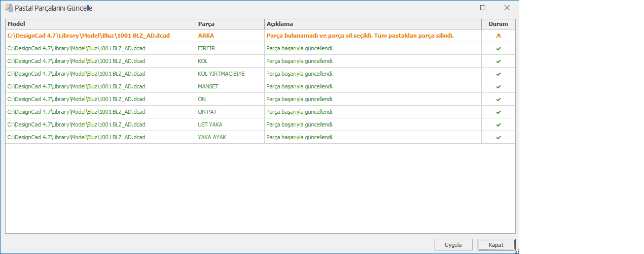The width and height of the screenshot is (644, 254).
Task: Select the ARKA row error description text
Action: pyautogui.click(x=360, y=36)
